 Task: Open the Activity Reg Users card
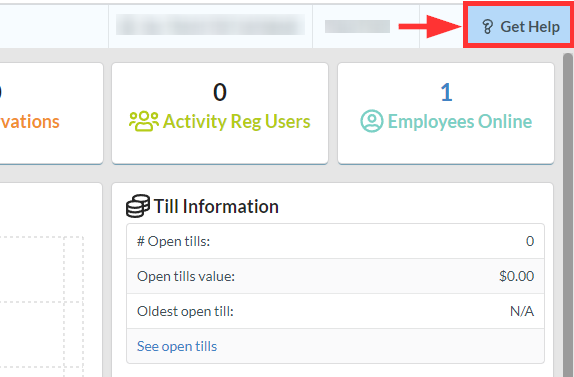coord(220,113)
